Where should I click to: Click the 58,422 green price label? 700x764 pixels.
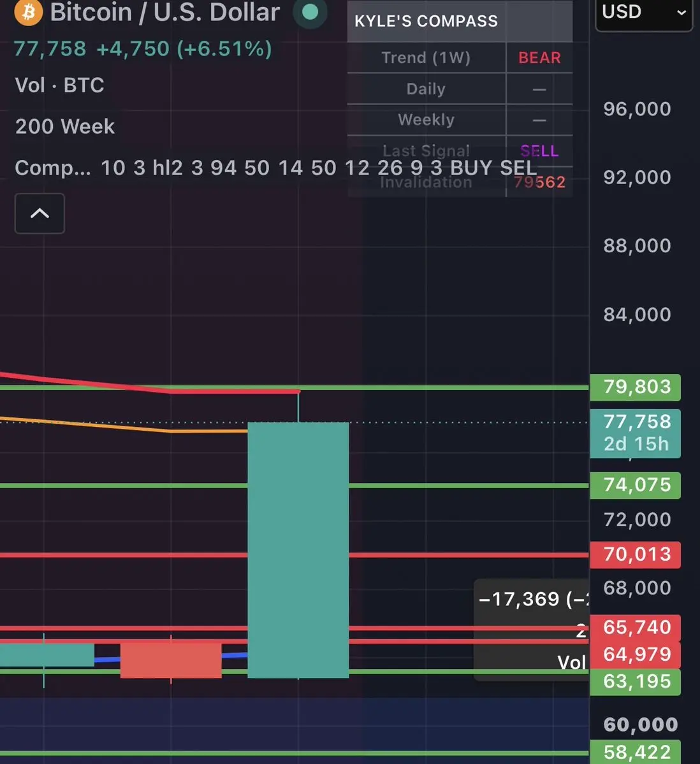tap(635, 753)
